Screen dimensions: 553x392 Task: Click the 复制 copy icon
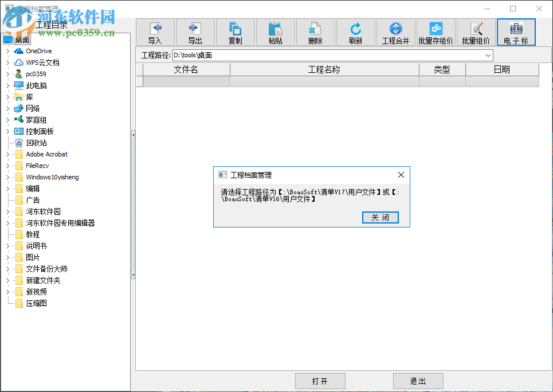(235, 32)
